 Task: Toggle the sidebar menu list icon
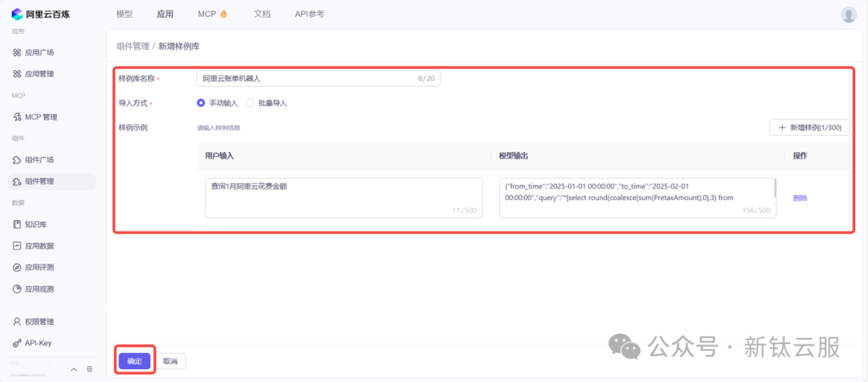89,369
